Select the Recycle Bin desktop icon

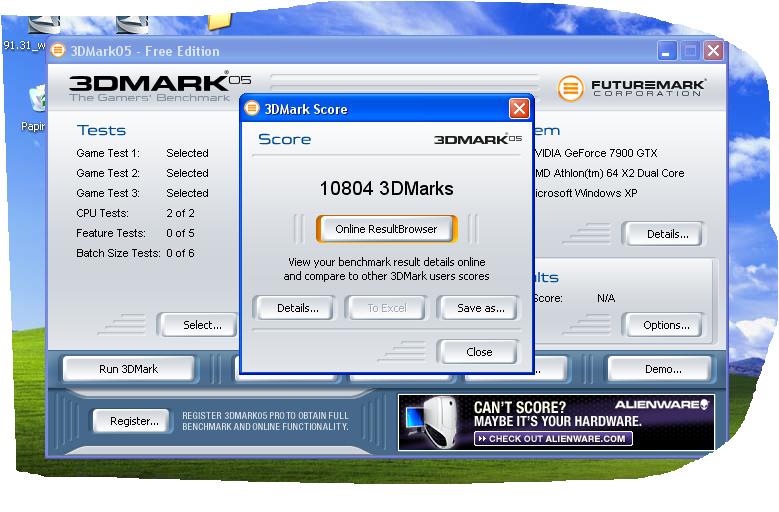(x=36, y=107)
